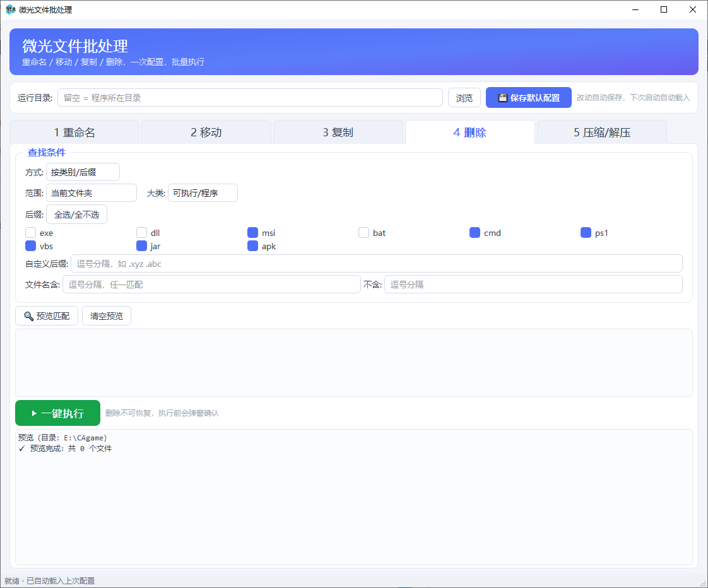Click the empty preview list area
This screenshot has height=588, width=708.
click(354, 363)
